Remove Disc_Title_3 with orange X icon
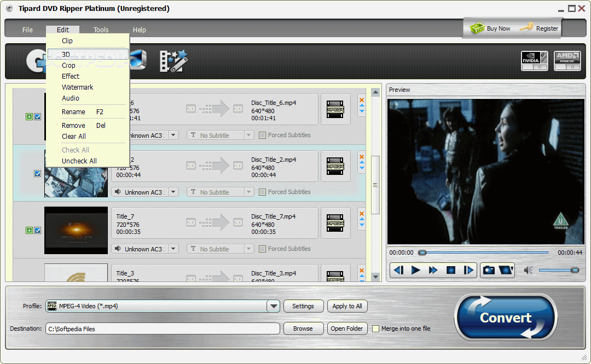Screen dimensions: 591x364 pos(362,271)
